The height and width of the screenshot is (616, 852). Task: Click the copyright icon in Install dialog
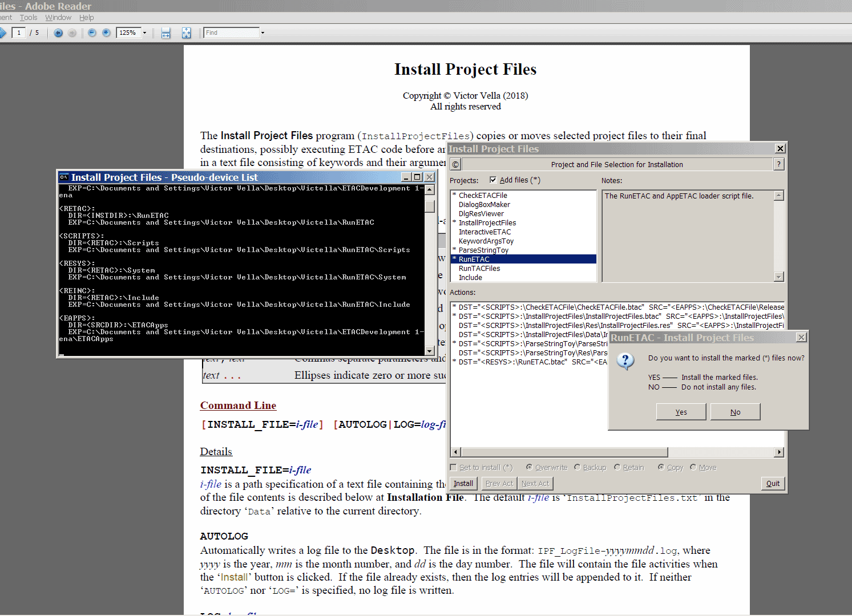(x=455, y=165)
